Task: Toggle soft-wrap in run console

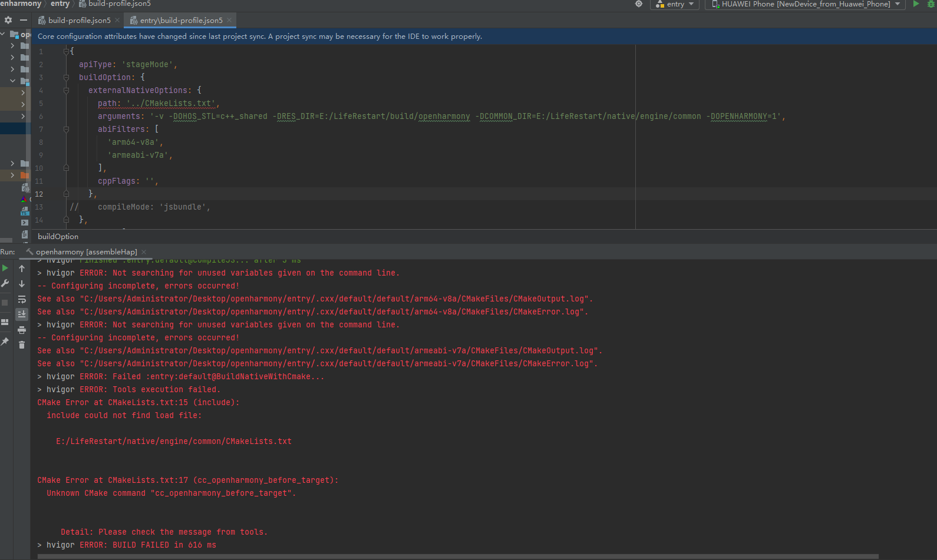Action: 22,299
